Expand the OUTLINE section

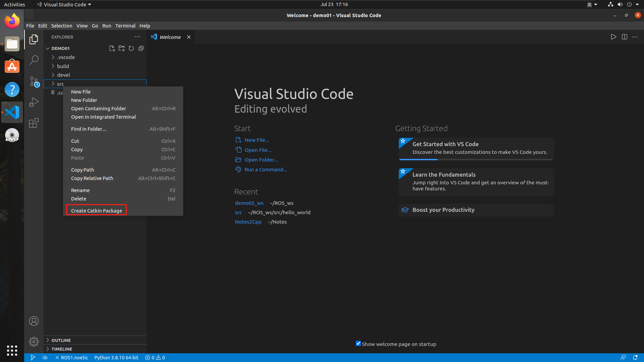(x=61, y=340)
